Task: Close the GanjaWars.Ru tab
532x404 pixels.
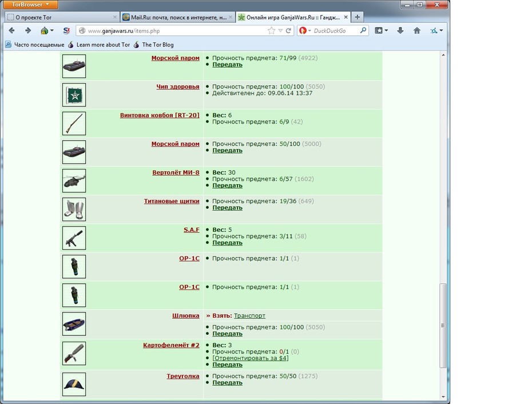Action: coord(346,17)
